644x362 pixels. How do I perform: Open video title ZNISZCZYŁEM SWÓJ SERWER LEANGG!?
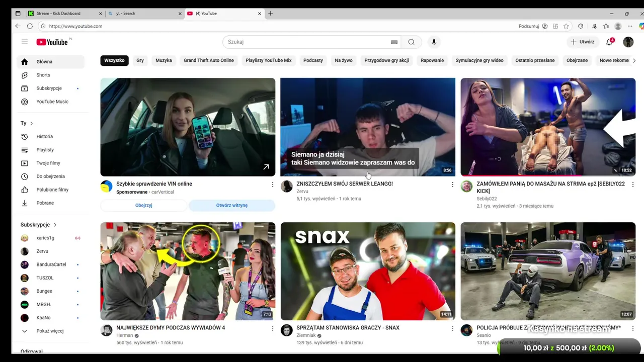pyautogui.click(x=345, y=184)
